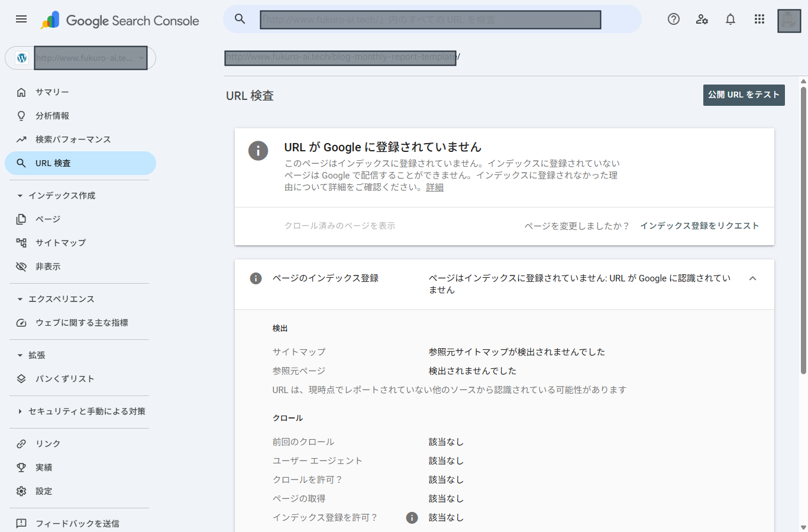This screenshot has width=808, height=532.
Task: Open the notifications bell
Action: coord(731,19)
